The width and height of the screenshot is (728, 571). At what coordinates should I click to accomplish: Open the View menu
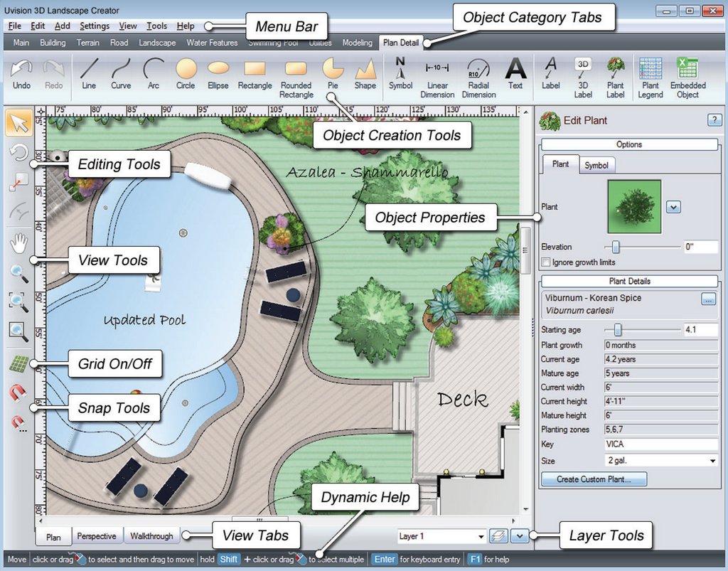(128, 26)
